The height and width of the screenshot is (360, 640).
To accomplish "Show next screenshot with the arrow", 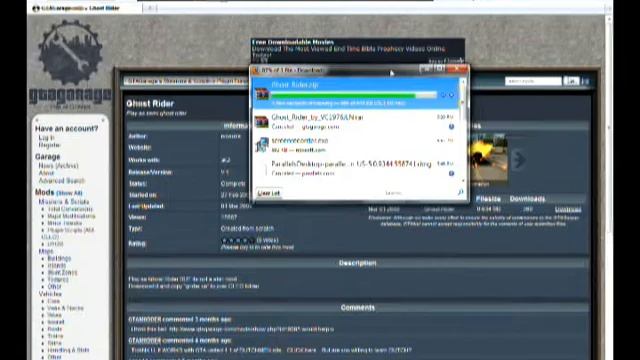I will click(x=518, y=159).
